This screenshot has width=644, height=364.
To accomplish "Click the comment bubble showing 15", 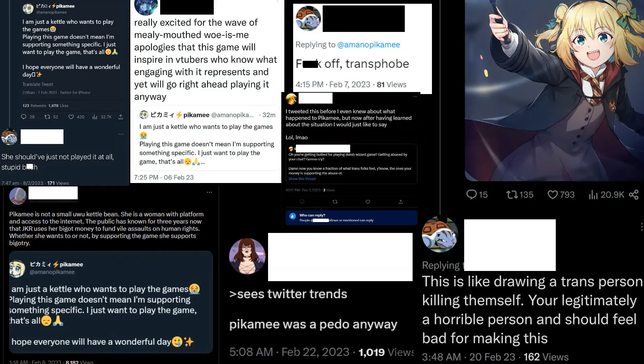I will click(x=472, y=194).
